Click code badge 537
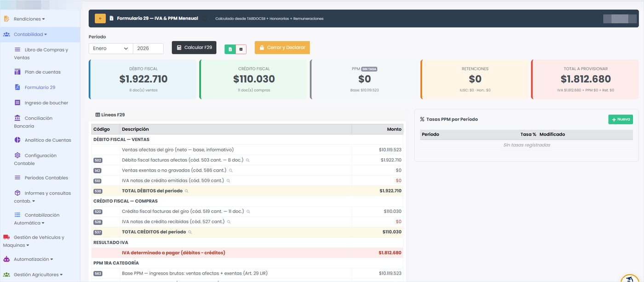This screenshot has width=644, height=282. 98,232
